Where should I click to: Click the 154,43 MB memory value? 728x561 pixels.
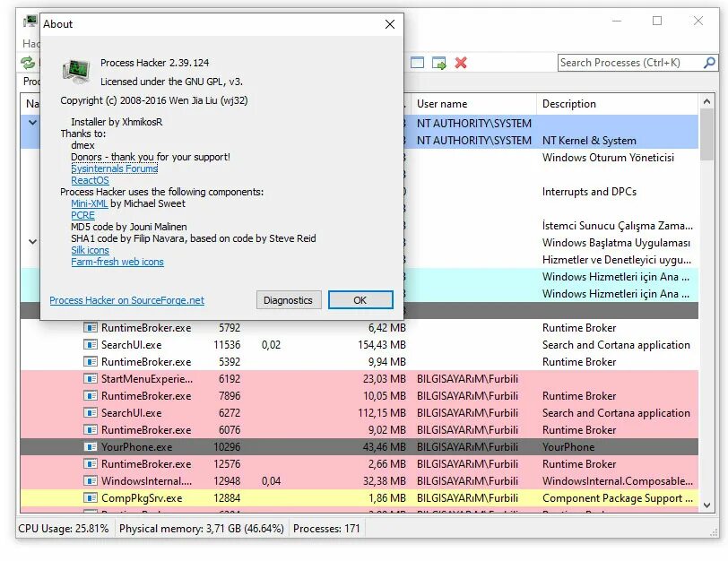point(382,345)
